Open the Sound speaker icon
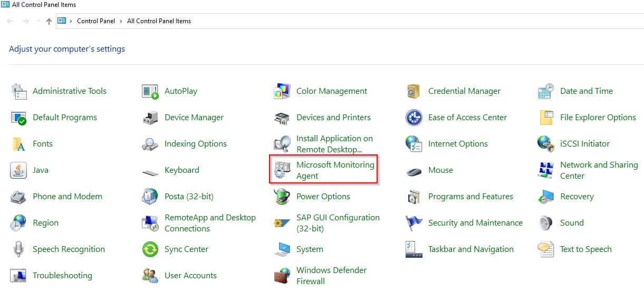 [545, 223]
